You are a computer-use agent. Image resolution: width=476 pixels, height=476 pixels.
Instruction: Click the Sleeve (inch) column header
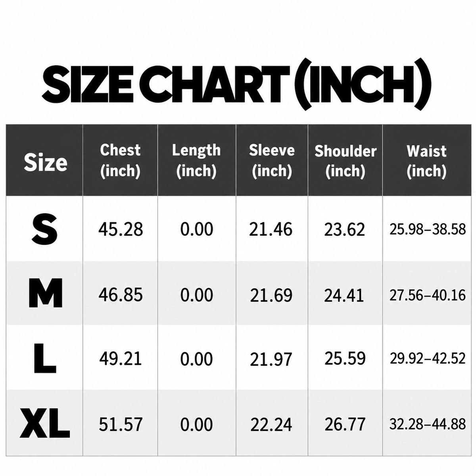click(x=272, y=160)
